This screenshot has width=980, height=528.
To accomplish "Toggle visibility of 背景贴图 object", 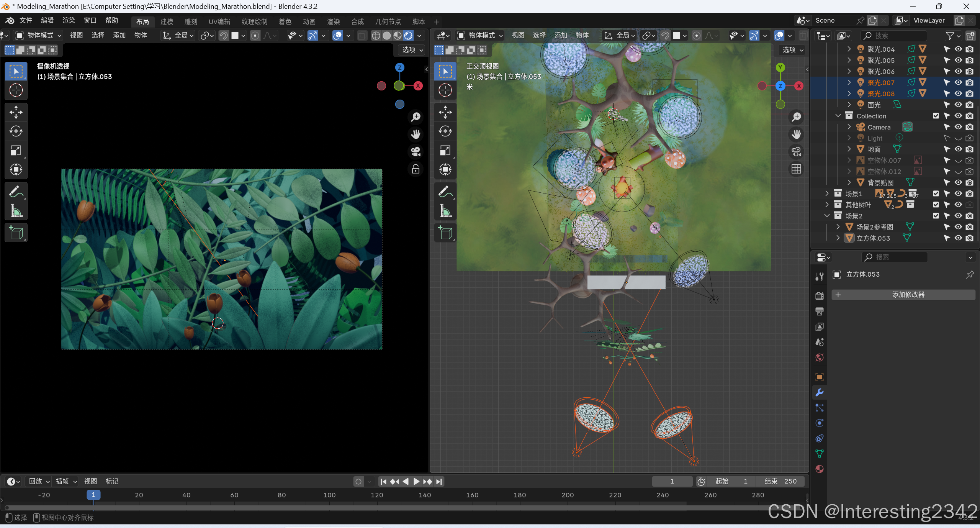I will click(958, 182).
